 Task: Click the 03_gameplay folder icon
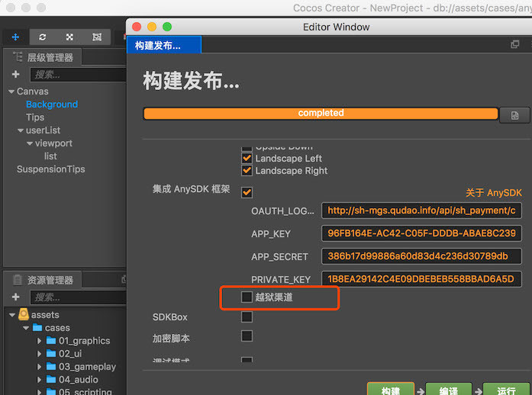tap(51, 367)
